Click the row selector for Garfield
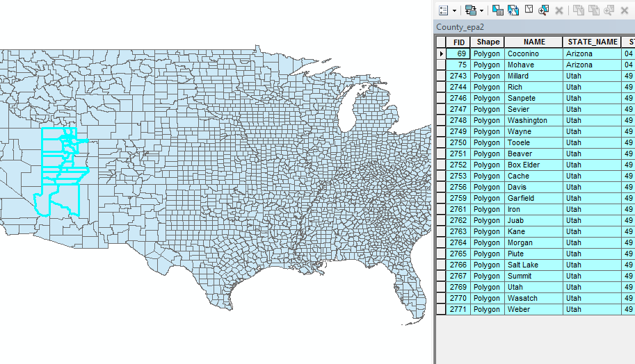This screenshot has width=635, height=364. 441,198
